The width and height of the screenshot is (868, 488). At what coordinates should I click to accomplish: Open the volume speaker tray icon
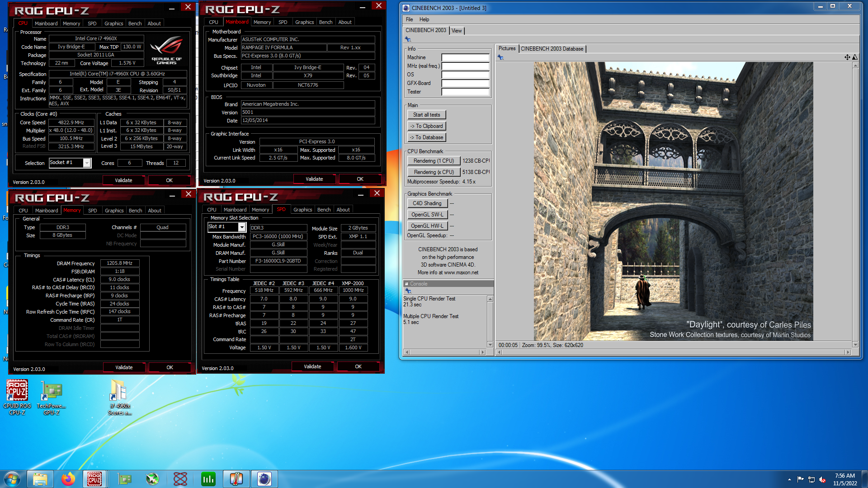click(822, 479)
